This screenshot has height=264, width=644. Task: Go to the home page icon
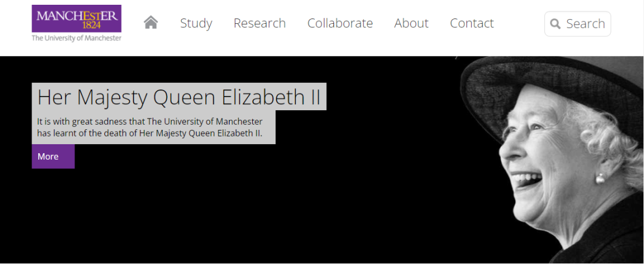point(151,23)
